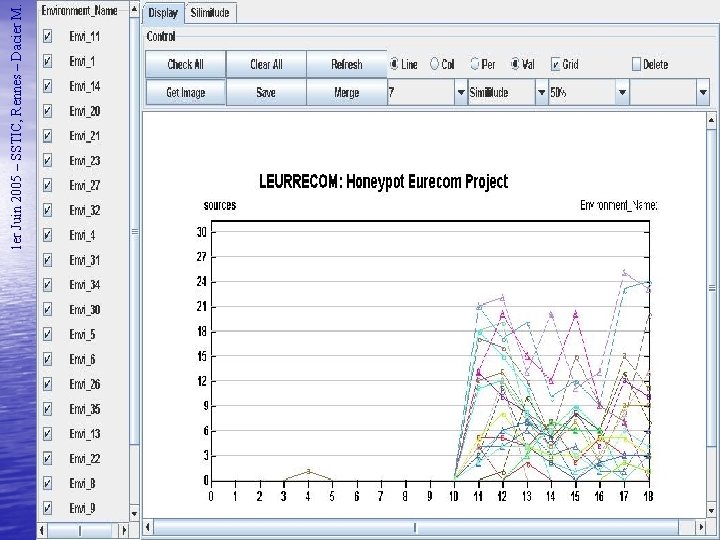Uncheck the Envi_5 checkbox
Image resolution: width=720 pixels, height=540 pixels.
pyautogui.click(x=47, y=334)
